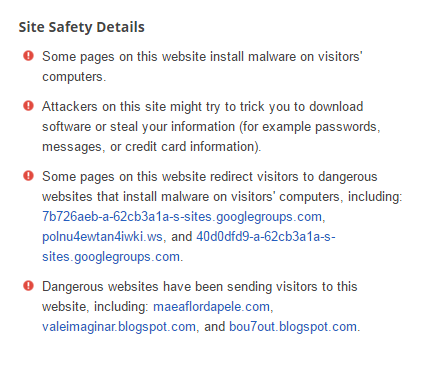This screenshot has width=422, height=367.
Task: Click the line 'Dangerous websites have been sending visitors'
Action: [x=180, y=287]
